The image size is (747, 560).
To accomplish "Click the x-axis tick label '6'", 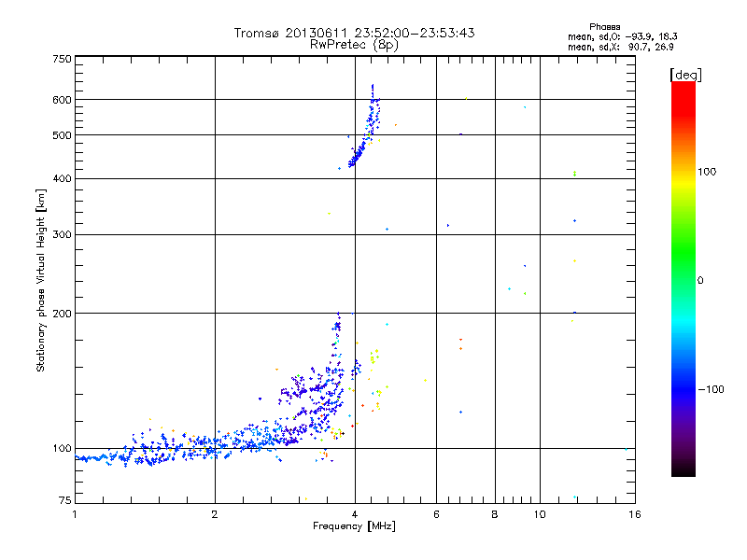I will click(436, 514).
